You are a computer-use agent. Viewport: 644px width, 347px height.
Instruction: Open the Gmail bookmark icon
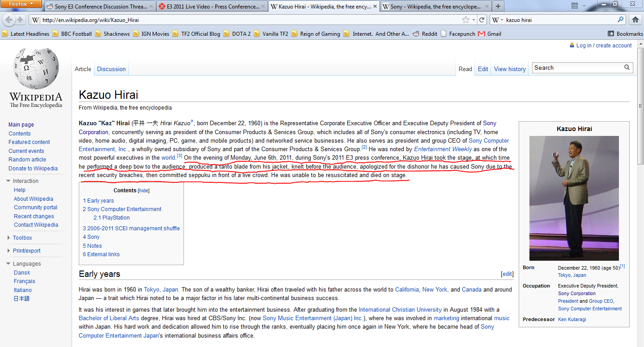[482, 34]
